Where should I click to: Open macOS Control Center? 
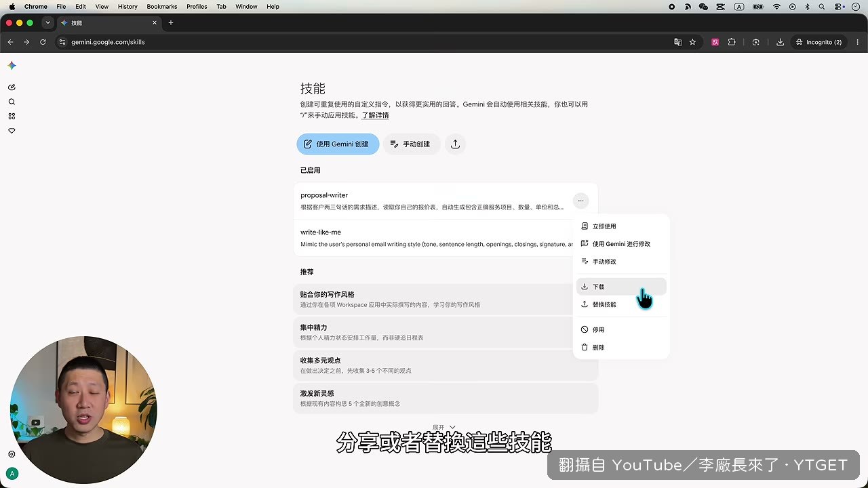tap(840, 7)
